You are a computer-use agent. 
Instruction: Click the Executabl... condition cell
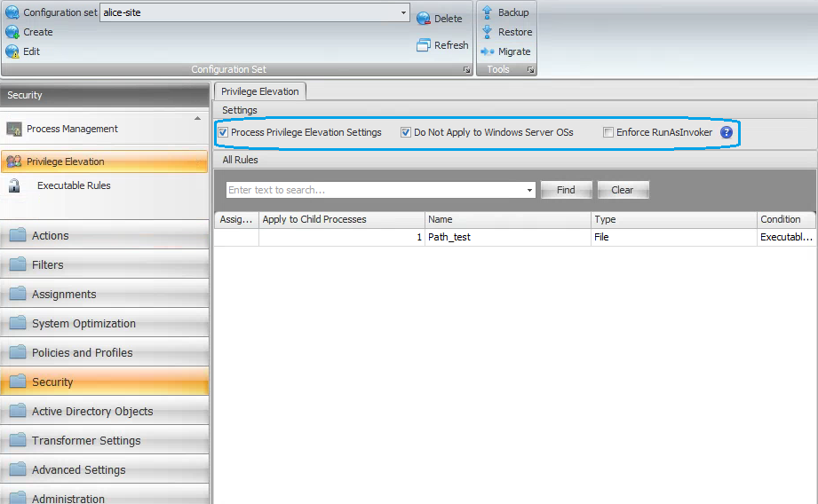786,237
